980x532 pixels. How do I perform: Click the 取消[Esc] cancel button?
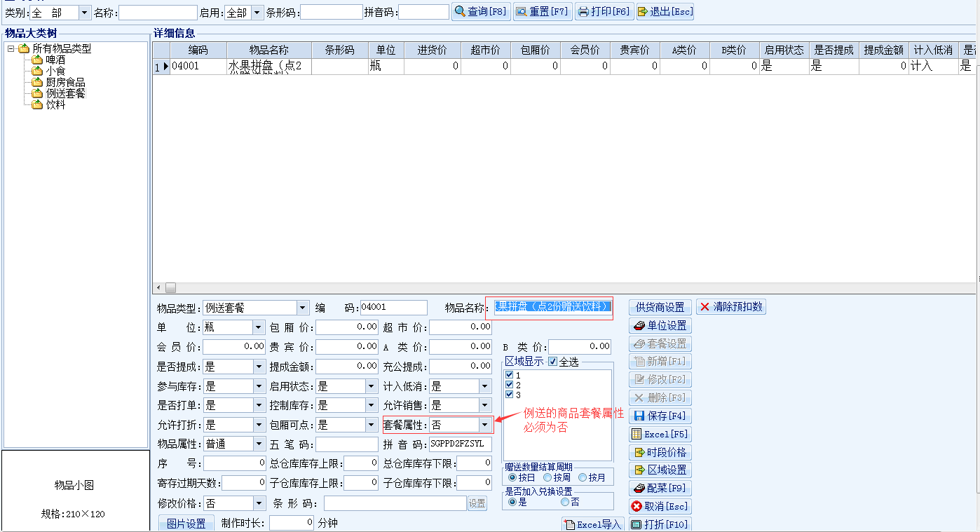[x=660, y=506]
